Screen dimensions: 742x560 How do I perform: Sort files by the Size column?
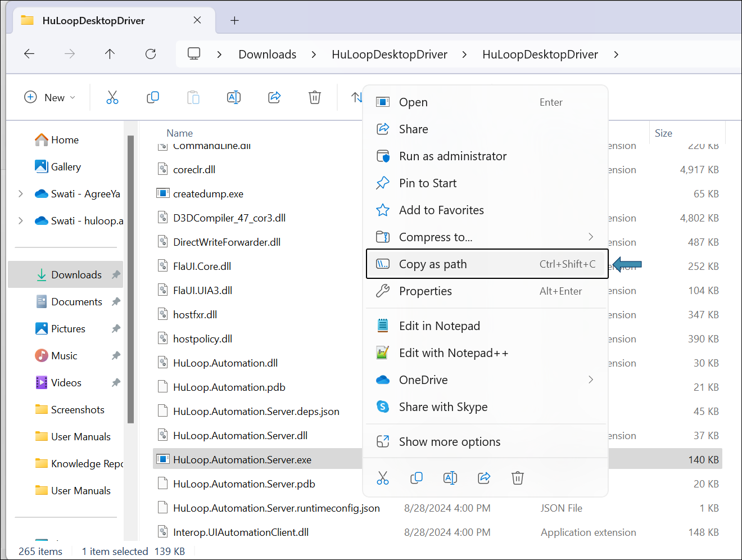click(x=663, y=133)
